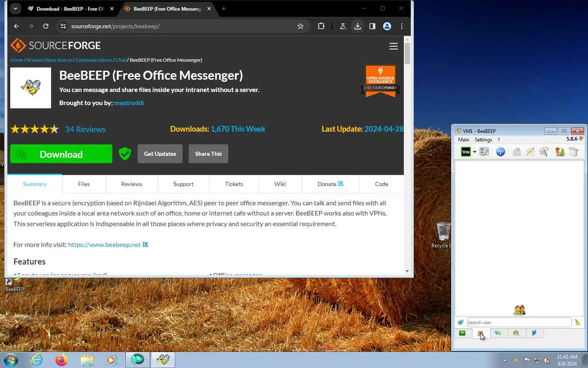The height and width of the screenshot is (368, 588).
Task: Click the SourceForge logo
Action: click(56, 45)
